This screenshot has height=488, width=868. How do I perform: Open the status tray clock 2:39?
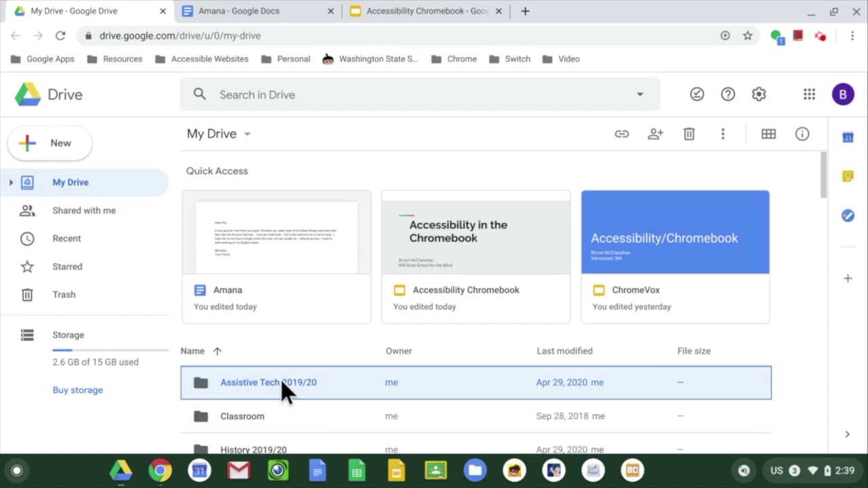(x=845, y=470)
